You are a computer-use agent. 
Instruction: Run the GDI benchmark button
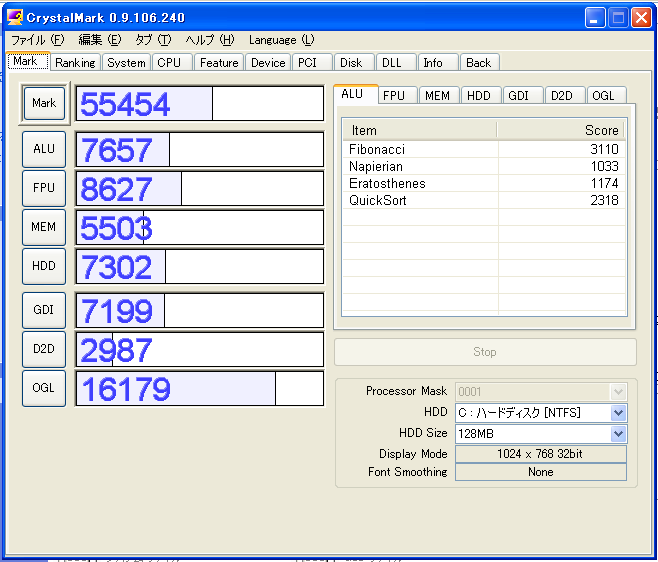tap(44, 310)
